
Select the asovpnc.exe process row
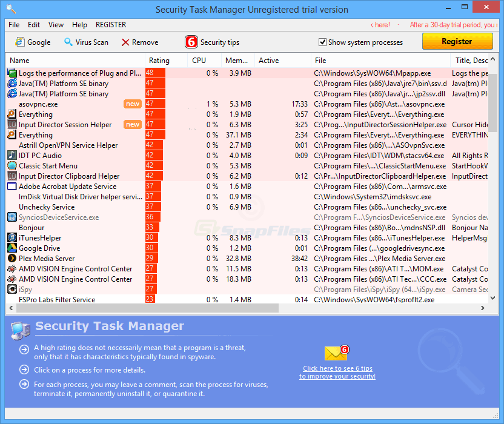(x=247, y=104)
